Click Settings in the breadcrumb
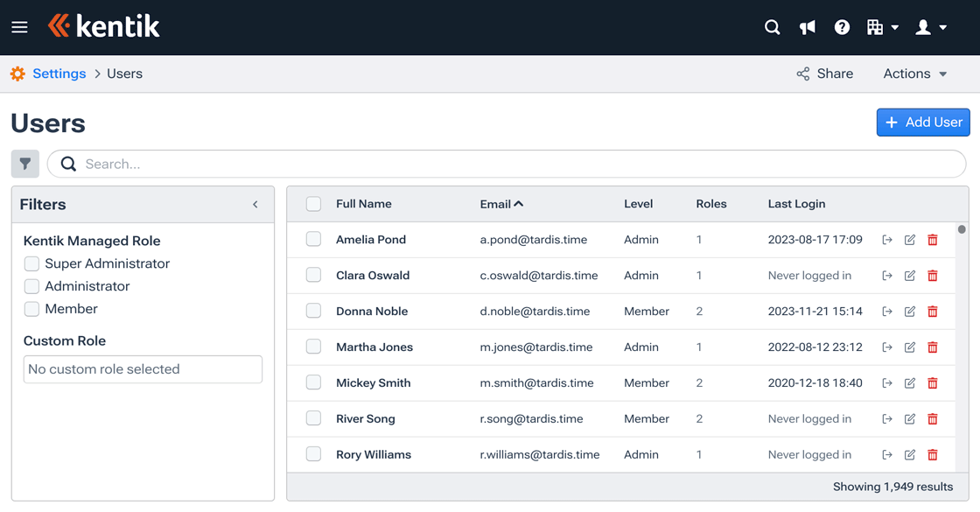This screenshot has width=980, height=512. click(x=59, y=74)
